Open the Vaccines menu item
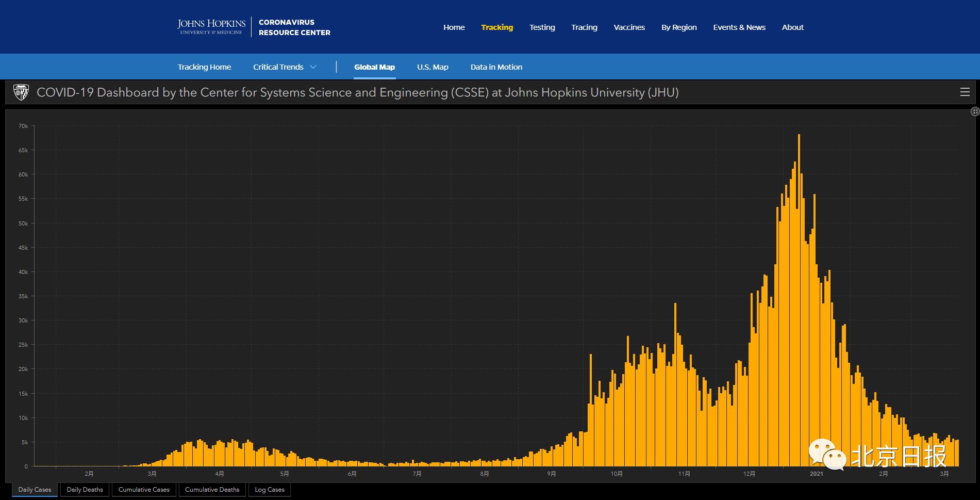This screenshot has width=980, height=500. 629,27
